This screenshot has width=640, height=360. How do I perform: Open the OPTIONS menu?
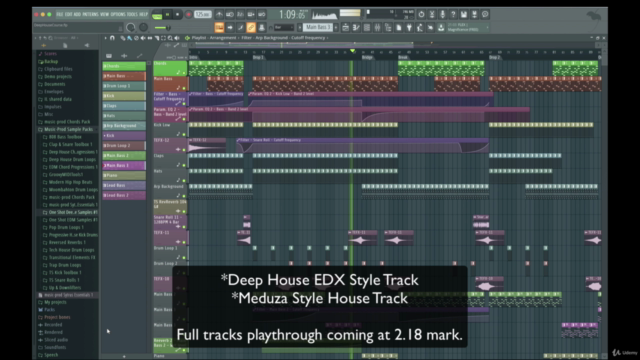[118, 14]
